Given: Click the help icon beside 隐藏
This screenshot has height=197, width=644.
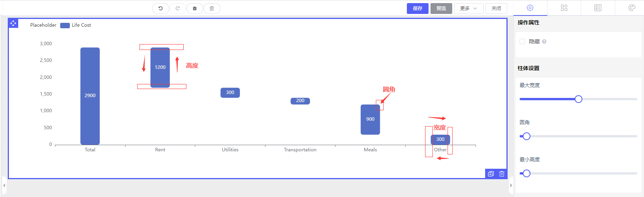Looking at the screenshot, I should tap(544, 42).
